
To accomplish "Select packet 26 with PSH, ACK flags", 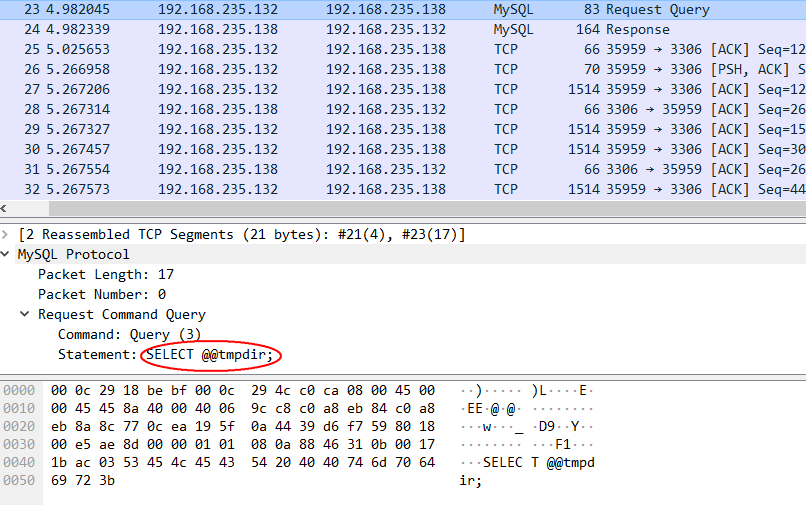I will pos(400,69).
